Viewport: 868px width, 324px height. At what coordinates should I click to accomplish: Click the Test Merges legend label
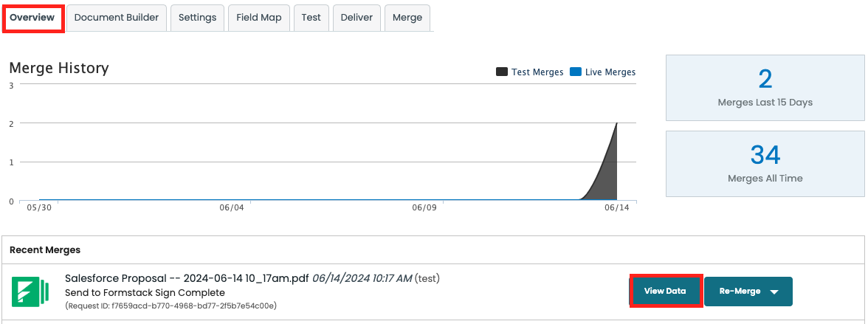[538, 72]
